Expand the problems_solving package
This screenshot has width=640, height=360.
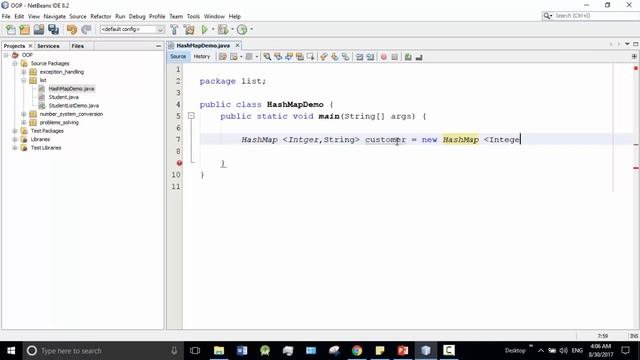click(x=24, y=122)
